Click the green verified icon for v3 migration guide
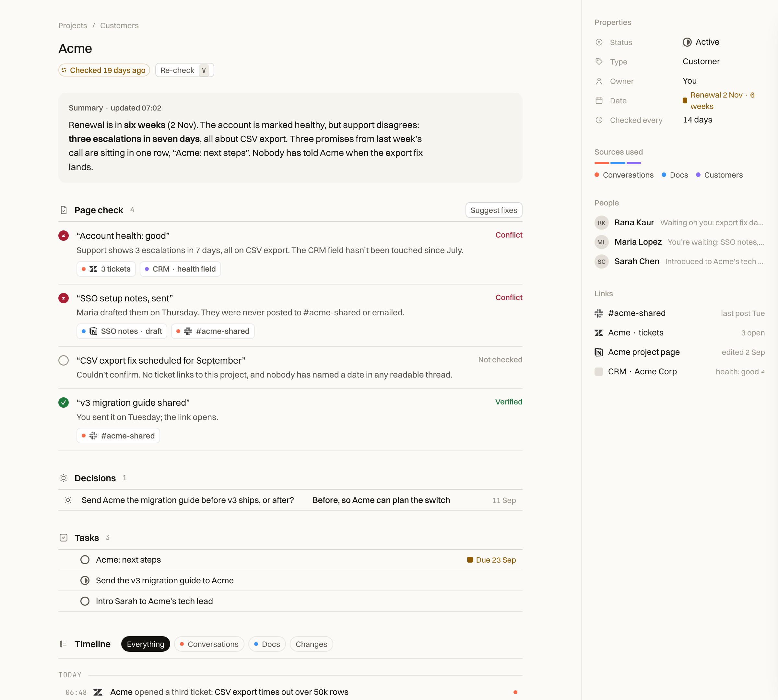Screen dimensions: 778x700 64,403
